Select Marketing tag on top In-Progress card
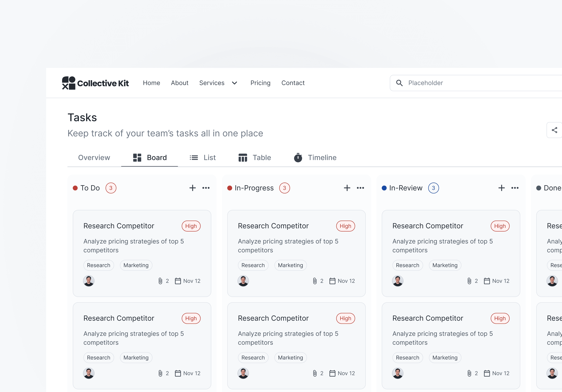The image size is (562, 392). [x=291, y=265]
